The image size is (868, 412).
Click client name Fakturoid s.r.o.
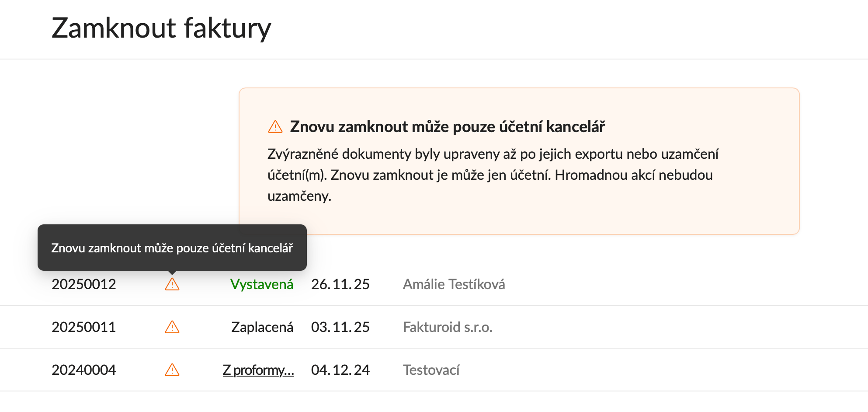tap(448, 327)
